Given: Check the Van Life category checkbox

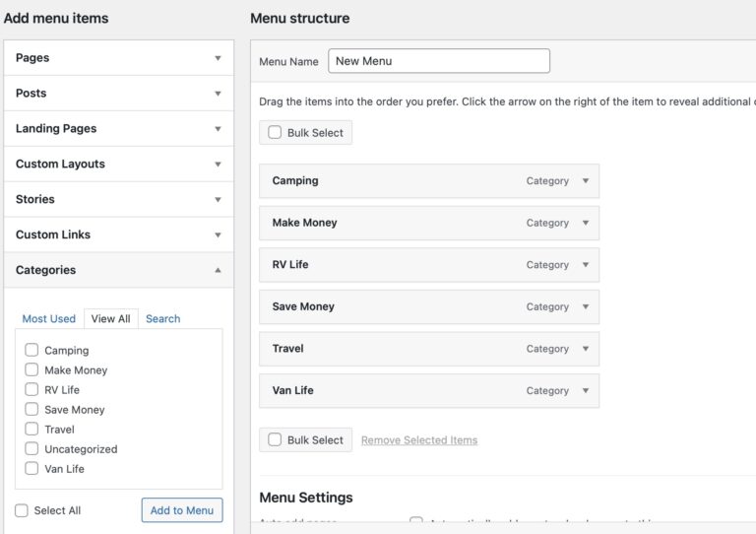Looking at the screenshot, I should coord(31,468).
